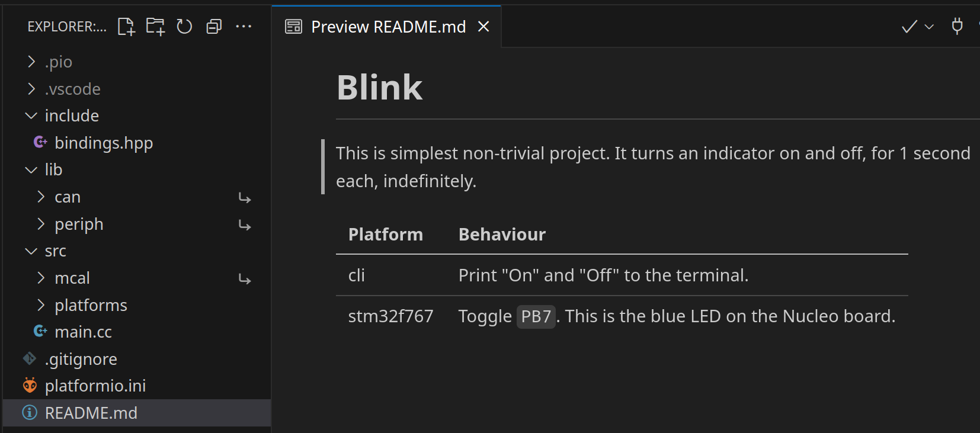The height and width of the screenshot is (433, 980).
Task: Open bindings.hpp in the include folder
Action: tap(104, 143)
